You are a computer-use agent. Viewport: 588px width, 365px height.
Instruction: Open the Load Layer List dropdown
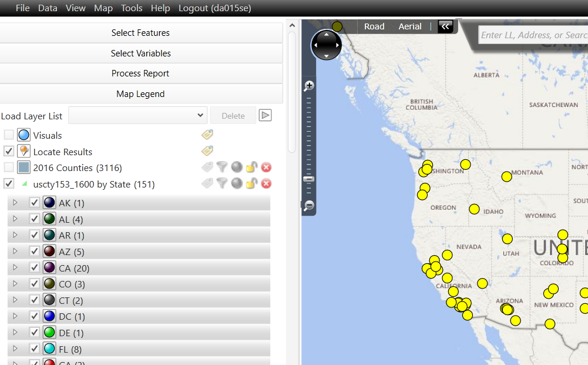point(201,115)
